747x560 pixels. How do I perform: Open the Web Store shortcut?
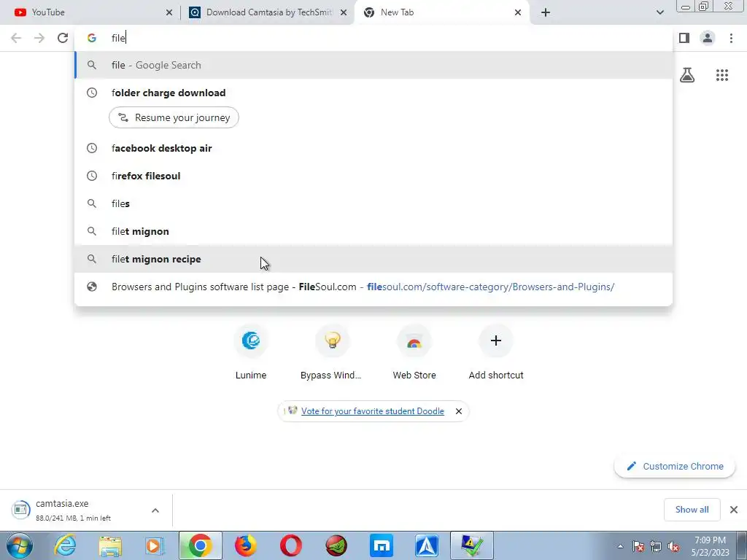tap(414, 352)
